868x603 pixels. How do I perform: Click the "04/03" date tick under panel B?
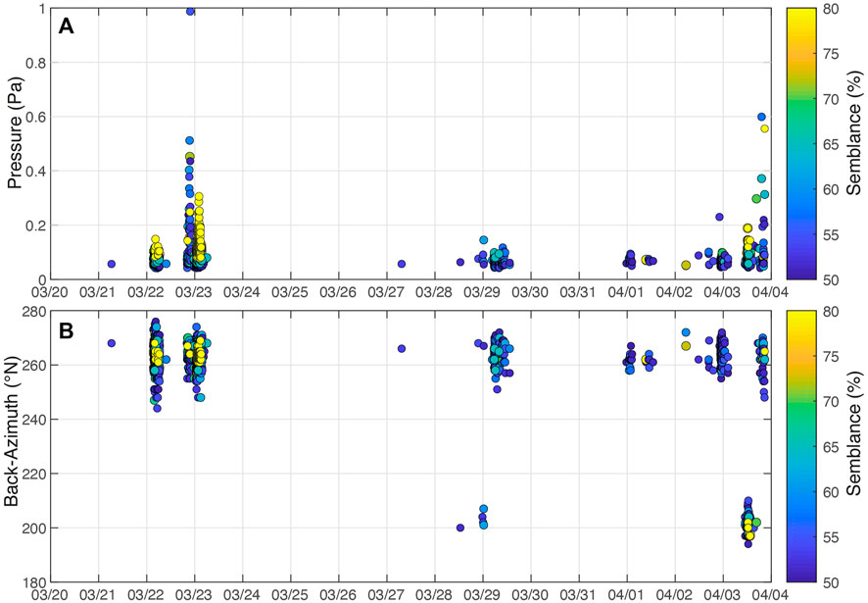pyautogui.click(x=723, y=595)
